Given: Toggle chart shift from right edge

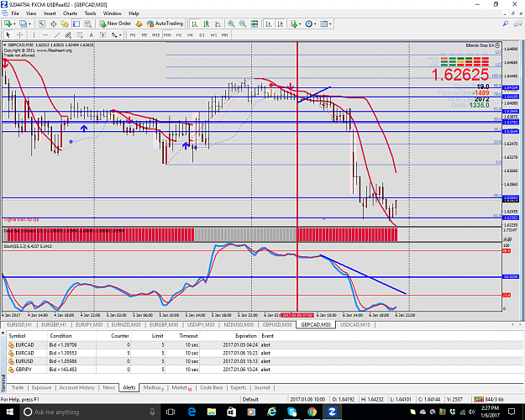Looking at the screenshot, I should 281,24.
